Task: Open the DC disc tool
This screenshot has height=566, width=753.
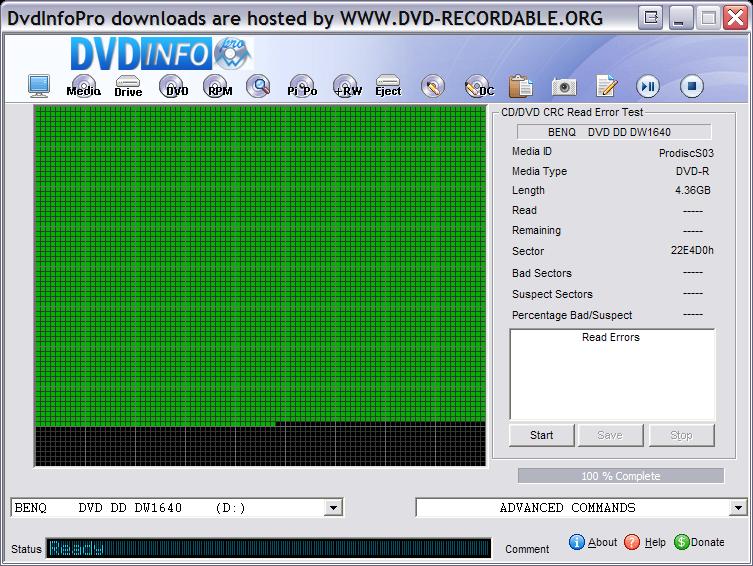Action: point(479,87)
